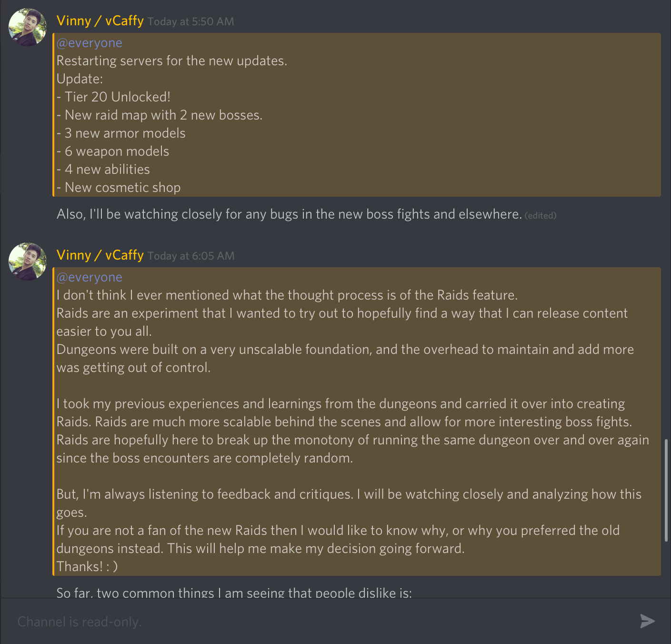Click the chat scrollbar thumb
The image size is (671, 644).
(x=666, y=491)
